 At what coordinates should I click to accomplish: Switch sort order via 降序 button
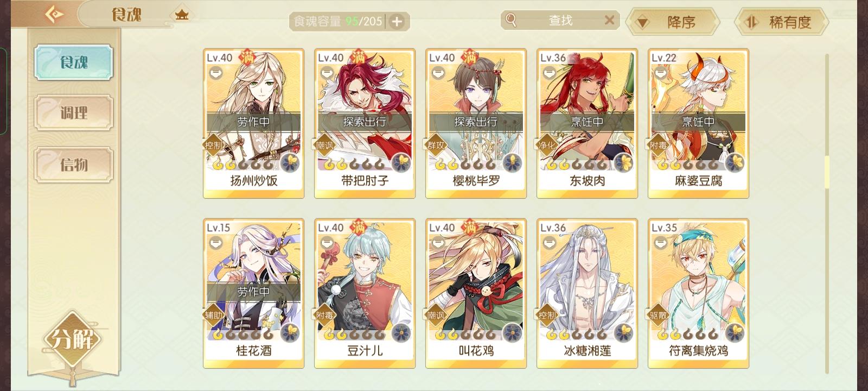pos(672,22)
